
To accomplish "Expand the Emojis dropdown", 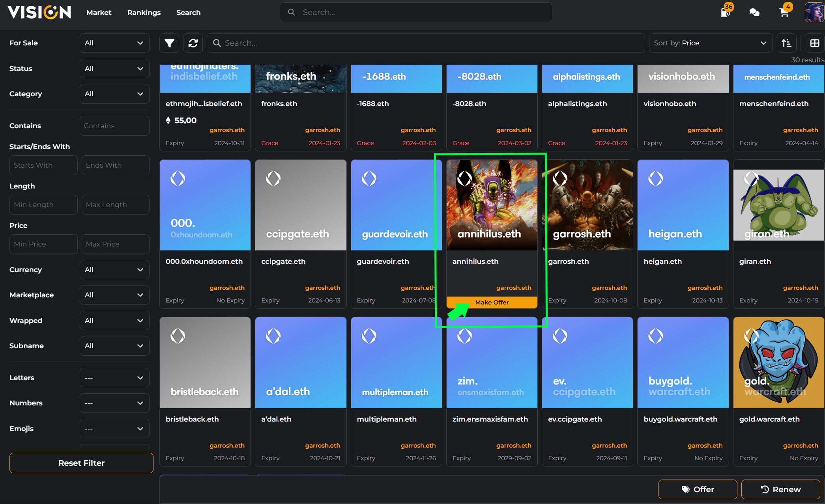I will click(x=114, y=429).
